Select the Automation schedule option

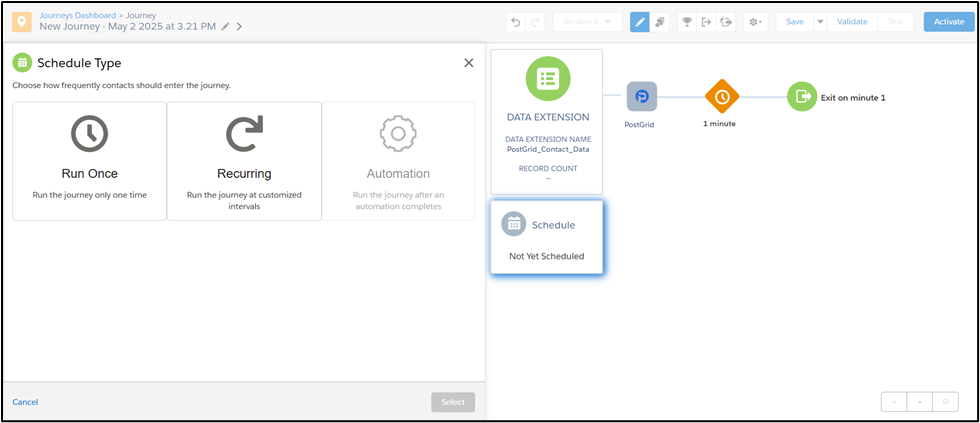coord(398,161)
